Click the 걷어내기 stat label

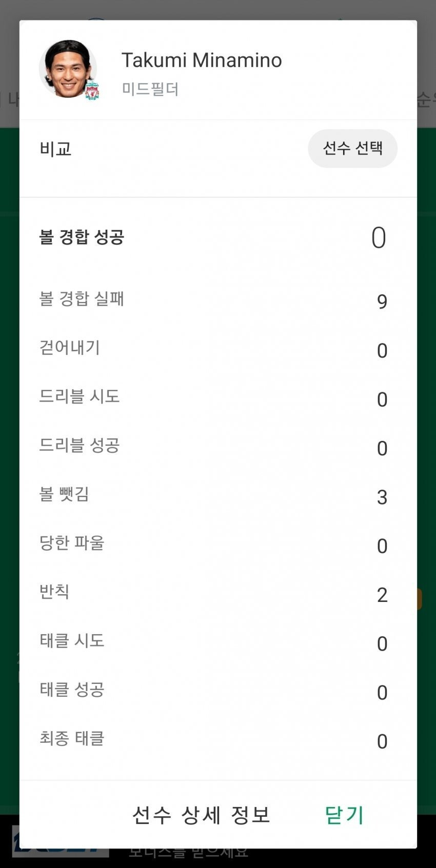click(x=70, y=348)
